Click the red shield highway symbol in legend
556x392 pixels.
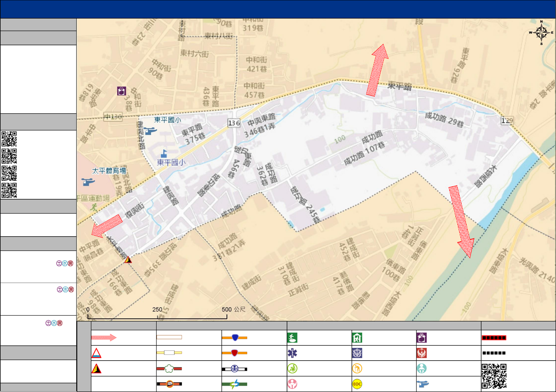pos(235,353)
